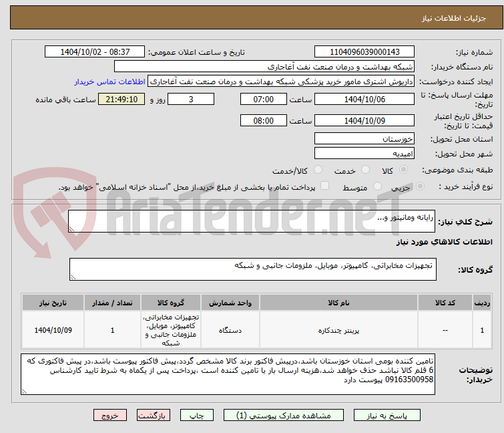Click the واحد شمارش column header

[230, 303]
